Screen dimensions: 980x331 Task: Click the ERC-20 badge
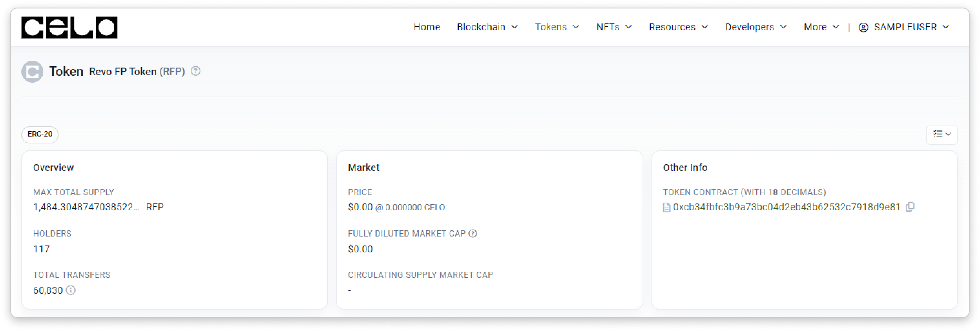(x=40, y=134)
